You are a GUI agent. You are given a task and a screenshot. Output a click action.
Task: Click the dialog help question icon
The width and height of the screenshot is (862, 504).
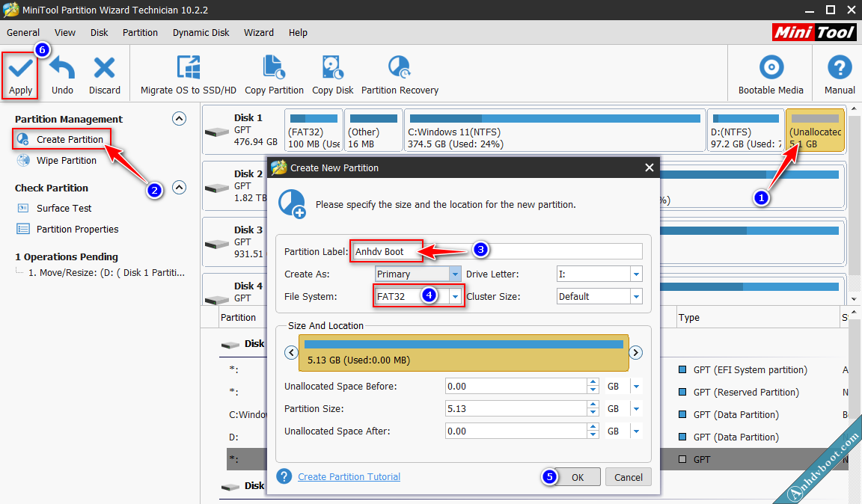click(284, 476)
